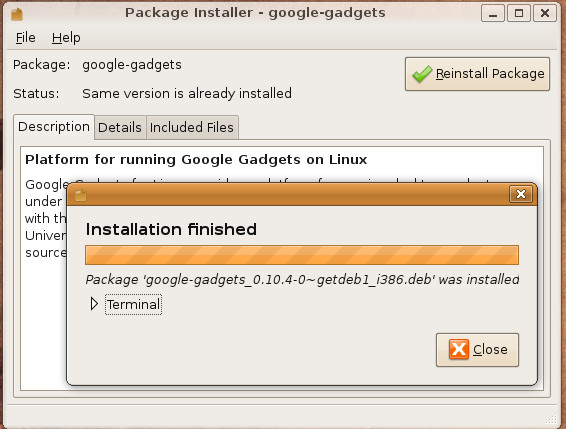This screenshot has height=429, width=566.
Task: Expand the Terminal disclosure triangle
Action: [x=94, y=304]
